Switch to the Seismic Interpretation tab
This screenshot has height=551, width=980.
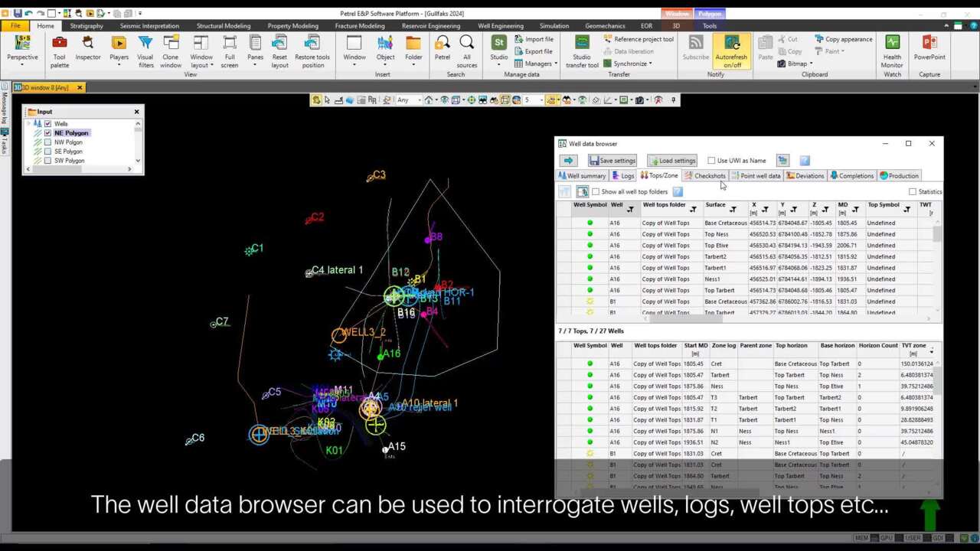[x=149, y=26]
